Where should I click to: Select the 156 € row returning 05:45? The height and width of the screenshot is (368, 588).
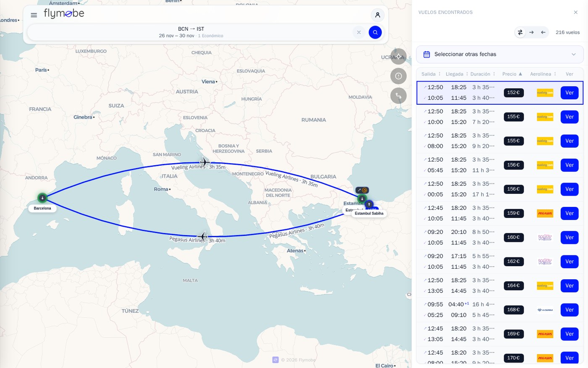pos(500,165)
